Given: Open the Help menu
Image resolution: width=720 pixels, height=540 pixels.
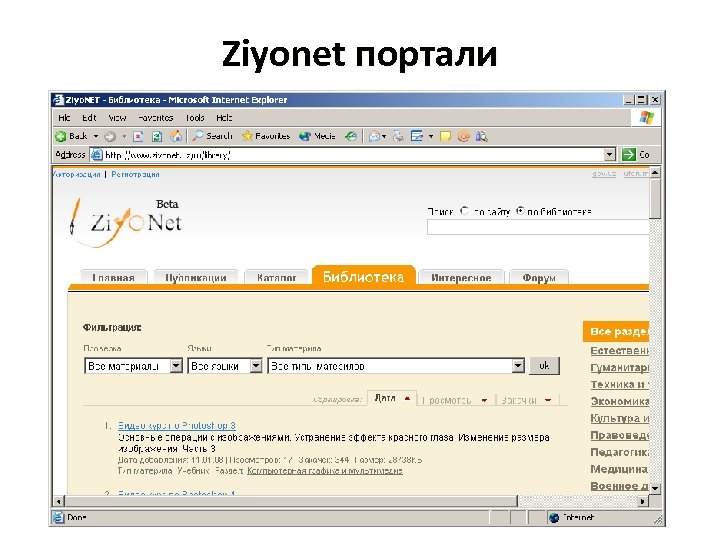Looking at the screenshot, I should tap(224, 118).
